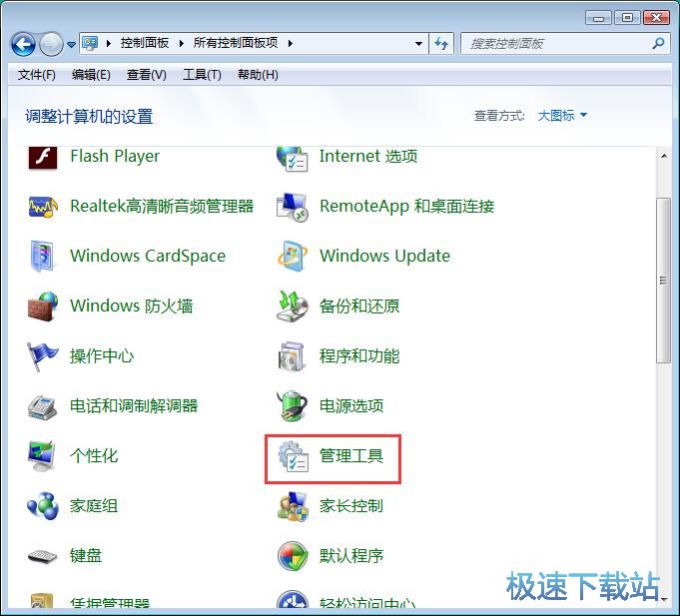Expand the arrow after 所有控制面板项 breadcrumb
The image size is (680, 616).
(x=291, y=43)
